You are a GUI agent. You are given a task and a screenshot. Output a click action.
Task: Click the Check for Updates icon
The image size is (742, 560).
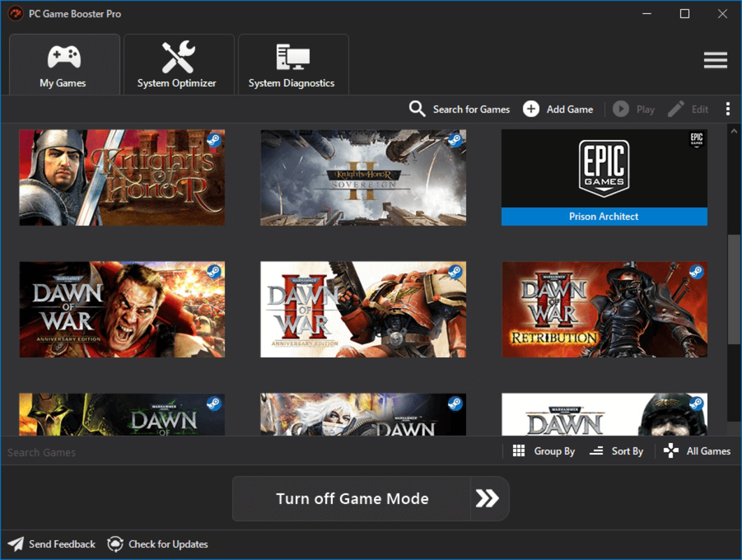point(114,544)
